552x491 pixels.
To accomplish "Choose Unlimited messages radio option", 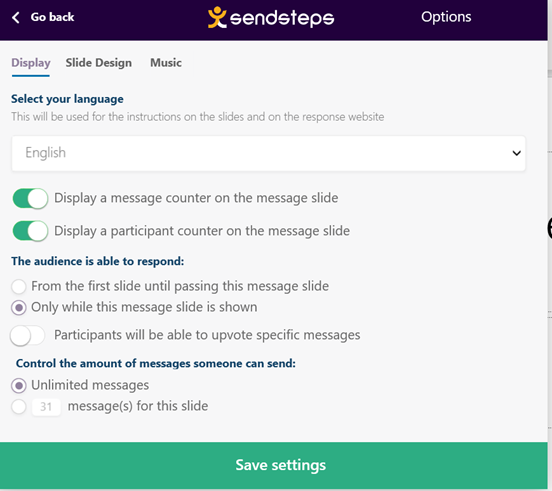I will (19, 385).
